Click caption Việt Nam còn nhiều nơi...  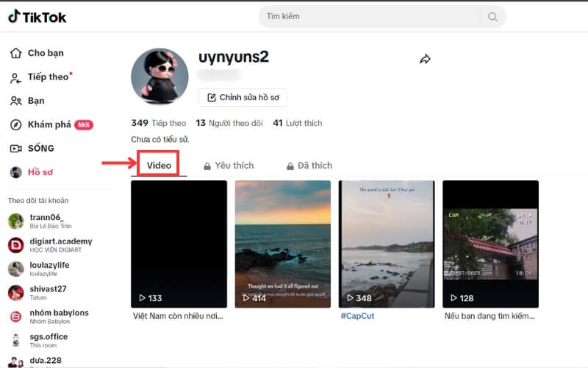click(178, 316)
